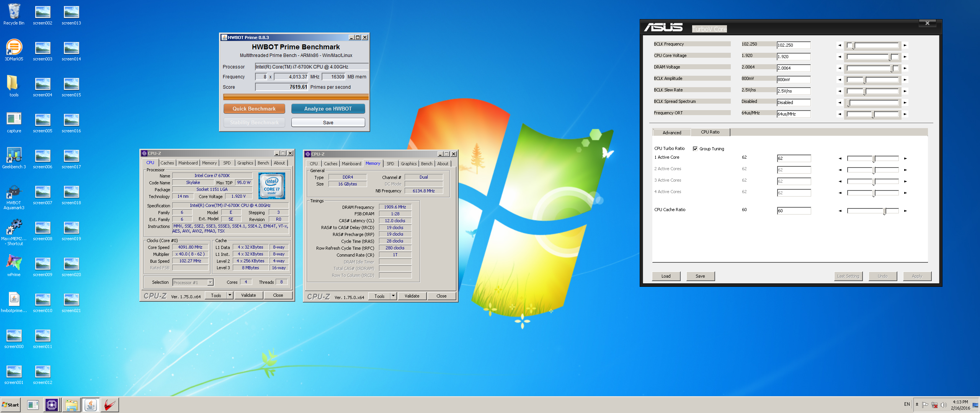Click Save button in TurboV Core
This screenshot has height=413, width=980.
point(700,276)
